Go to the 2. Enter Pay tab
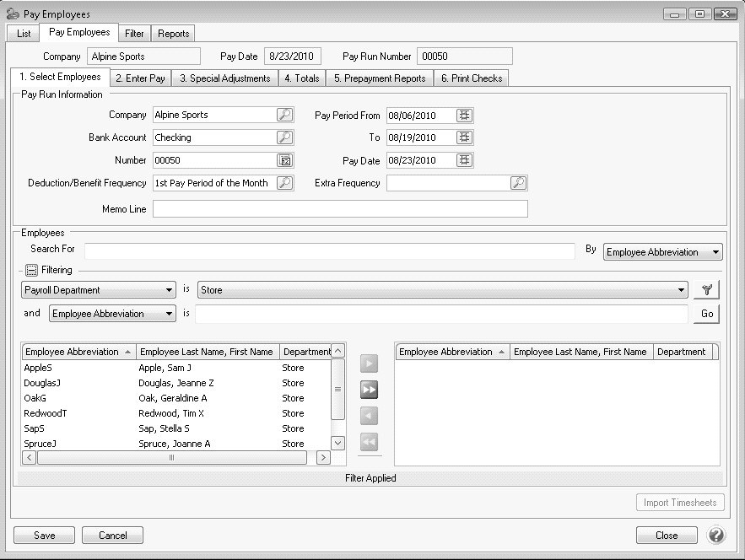 140,78
